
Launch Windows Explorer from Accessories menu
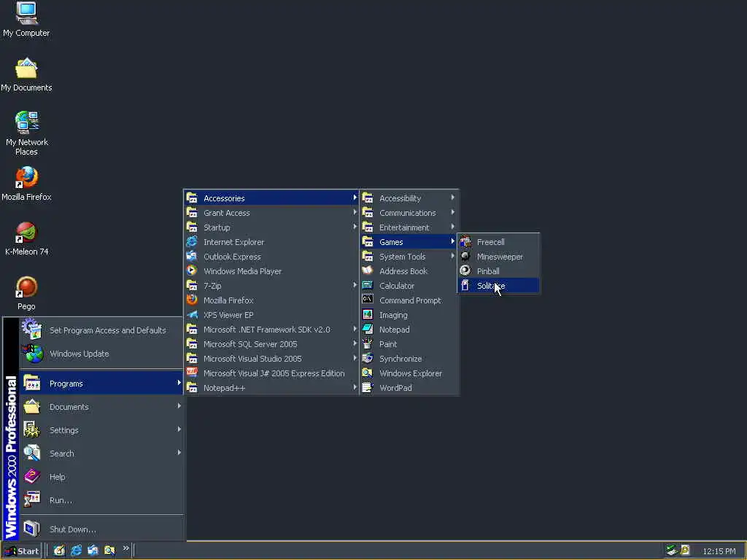coord(409,373)
